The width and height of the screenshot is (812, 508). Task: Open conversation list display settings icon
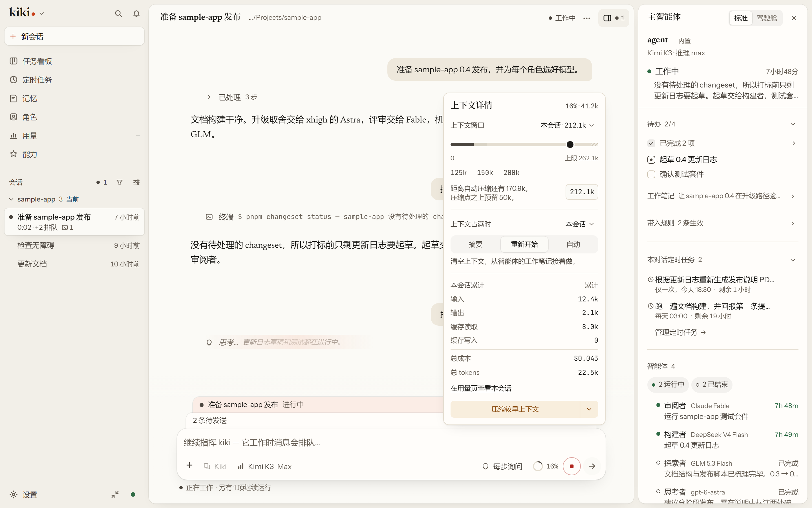[136, 182]
